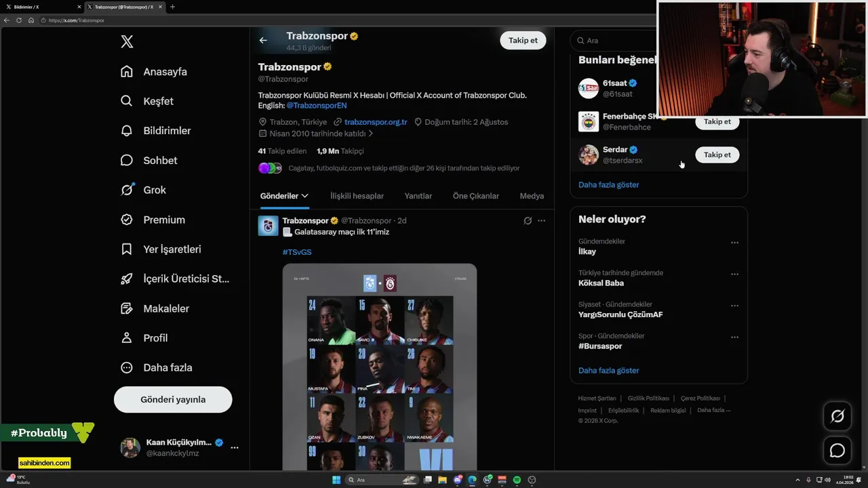Open the #TSvGS hashtag
This screenshot has width=868, height=488.
(297, 252)
